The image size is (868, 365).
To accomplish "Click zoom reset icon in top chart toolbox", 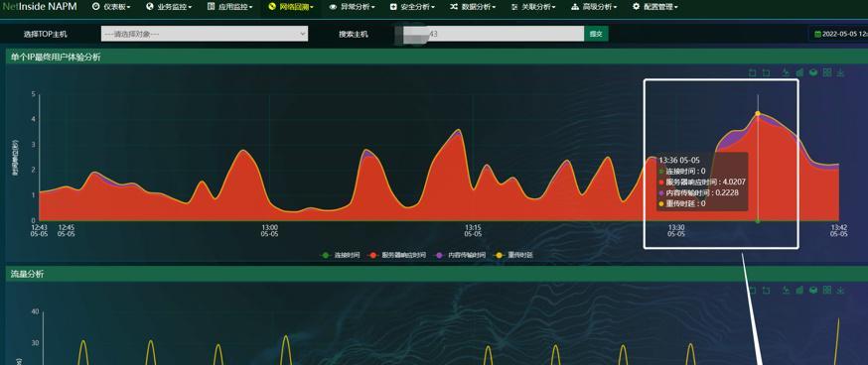I will click(x=766, y=72).
